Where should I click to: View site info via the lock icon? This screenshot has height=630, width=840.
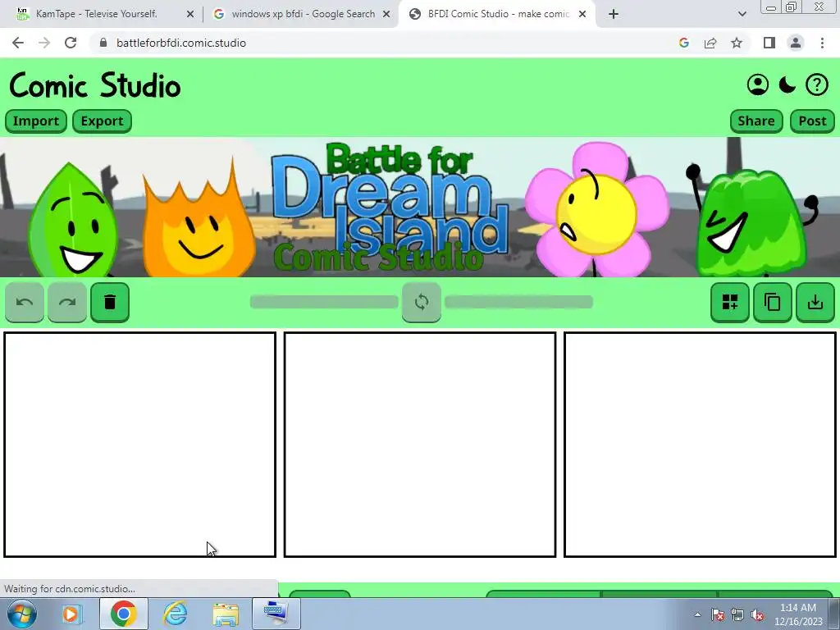pos(103,43)
